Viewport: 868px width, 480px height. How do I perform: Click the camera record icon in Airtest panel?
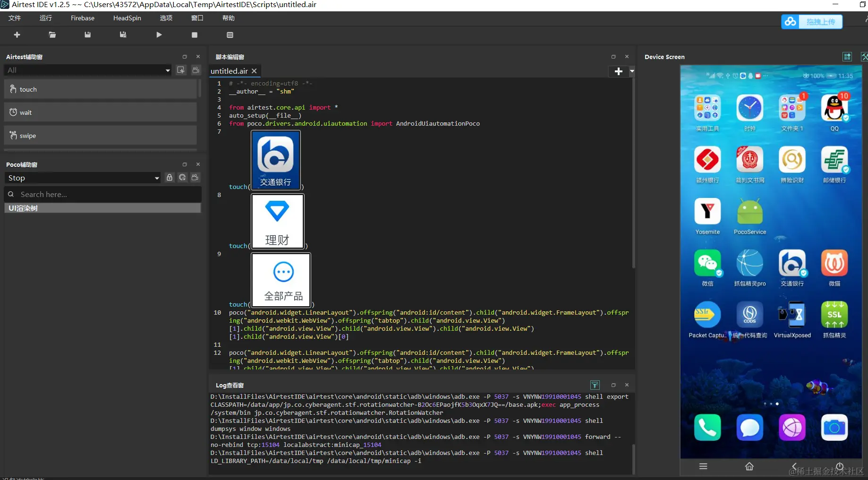click(x=196, y=70)
